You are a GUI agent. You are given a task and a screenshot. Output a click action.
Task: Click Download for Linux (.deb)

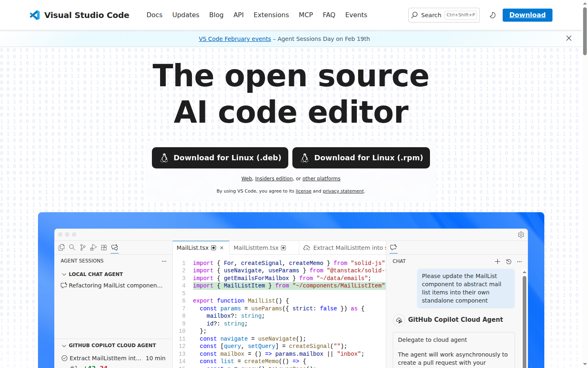pos(220,158)
